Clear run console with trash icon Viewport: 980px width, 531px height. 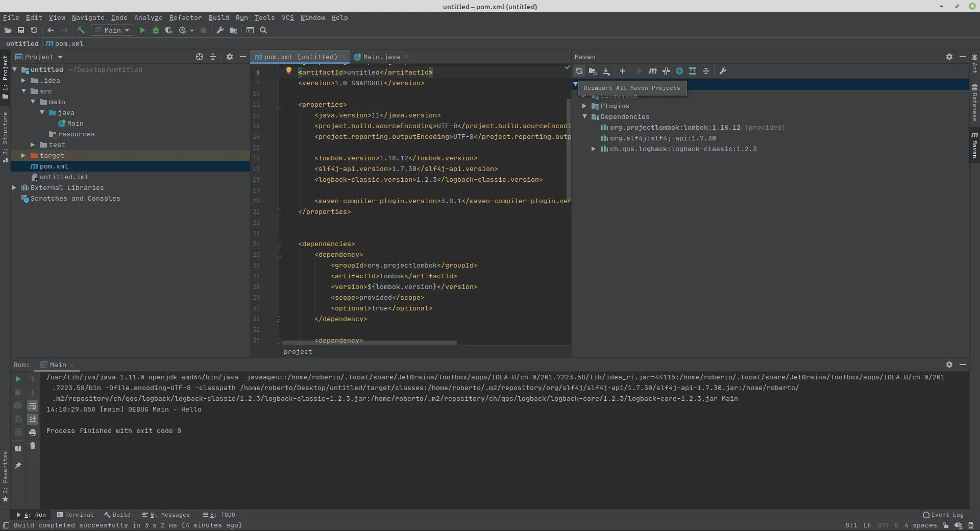tap(33, 446)
